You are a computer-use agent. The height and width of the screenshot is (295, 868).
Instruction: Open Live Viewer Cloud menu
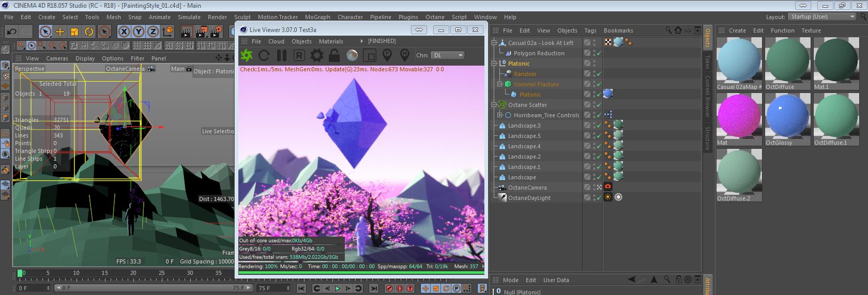click(x=276, y=41)
